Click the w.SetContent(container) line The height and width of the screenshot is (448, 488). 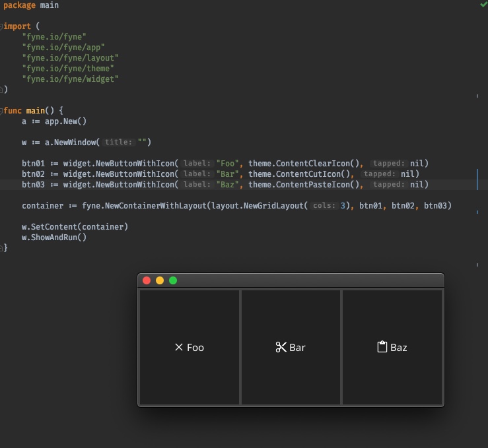(x=75, y=227)
